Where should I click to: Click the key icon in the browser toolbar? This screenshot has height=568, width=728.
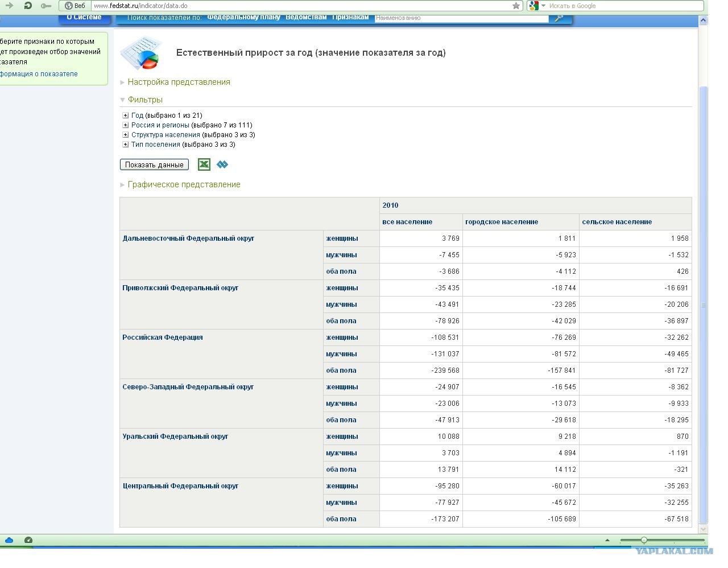[46, 6]
